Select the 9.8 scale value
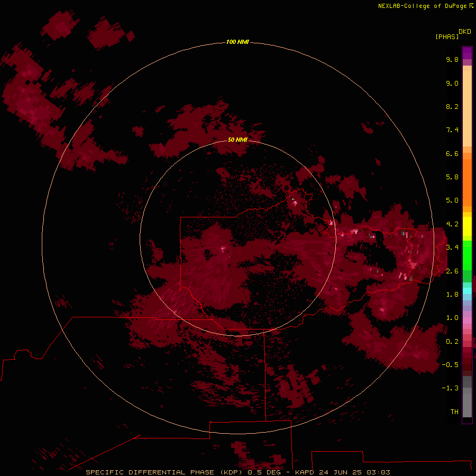 [452, 59]
